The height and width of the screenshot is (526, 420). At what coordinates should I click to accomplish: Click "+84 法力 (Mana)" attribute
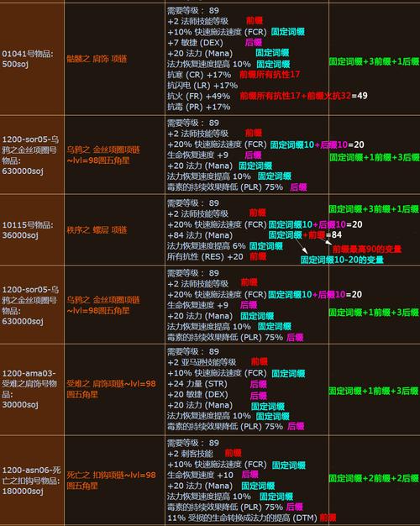(200, 235)
